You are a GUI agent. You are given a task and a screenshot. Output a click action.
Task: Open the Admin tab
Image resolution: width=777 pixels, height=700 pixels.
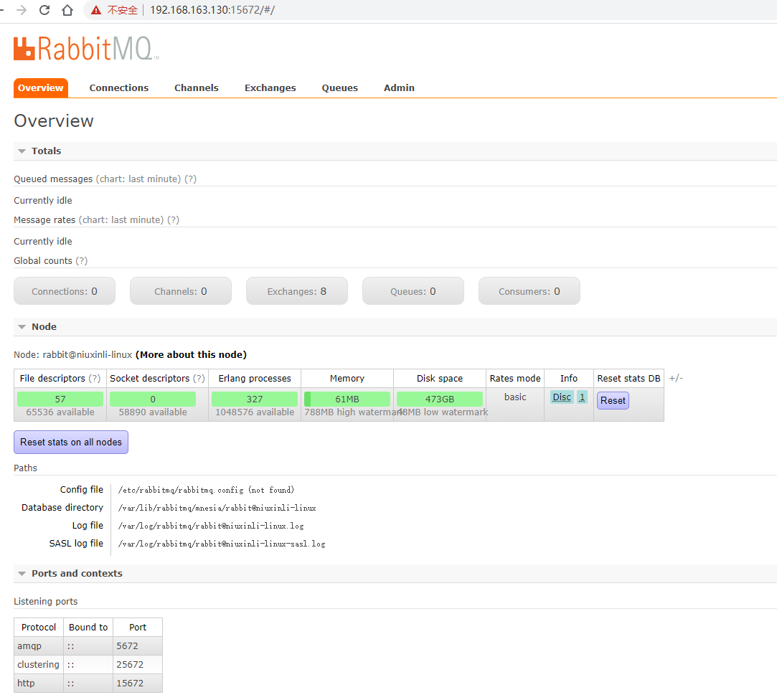pos(399,87)
